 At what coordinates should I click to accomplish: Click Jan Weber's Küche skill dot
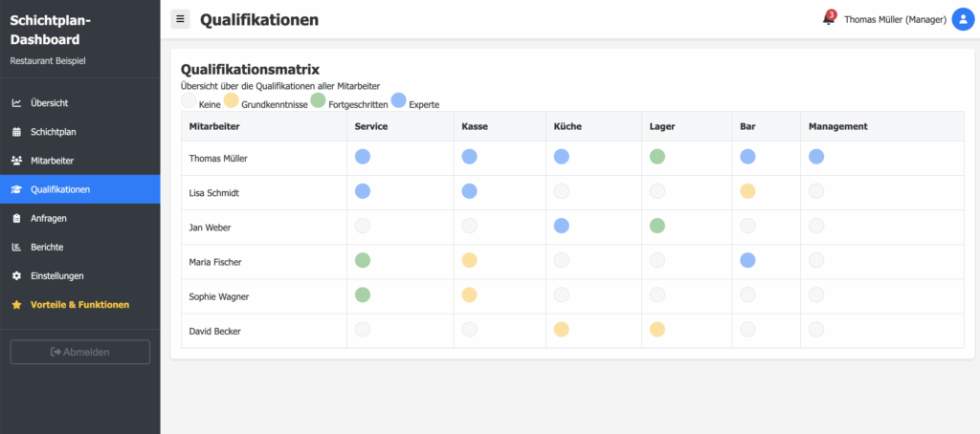(x=561, y=226)
